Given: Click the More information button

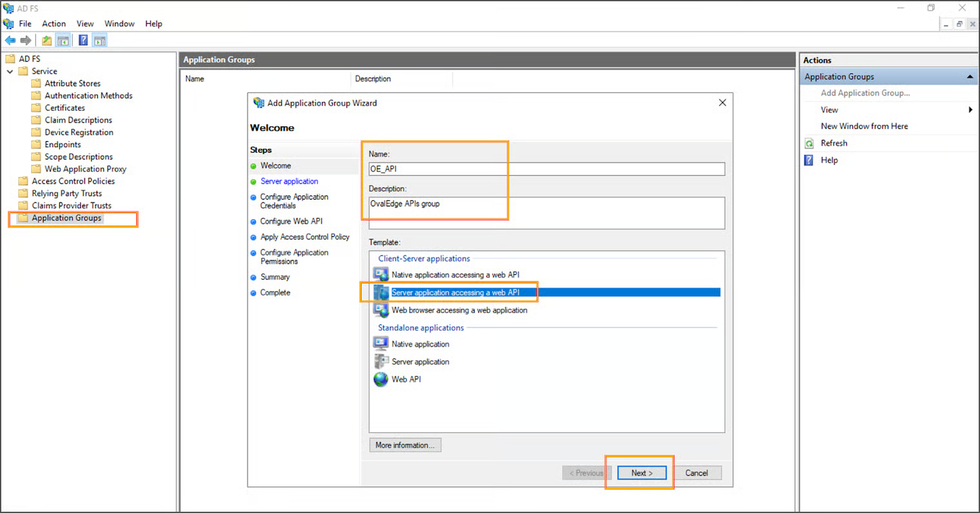Looking at the screenshot, I should 405,445.
